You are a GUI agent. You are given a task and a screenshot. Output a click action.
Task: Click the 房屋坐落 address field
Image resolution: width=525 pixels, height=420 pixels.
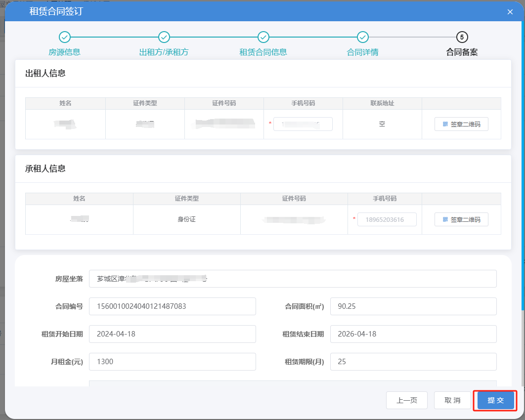click(x=293, y=279)
